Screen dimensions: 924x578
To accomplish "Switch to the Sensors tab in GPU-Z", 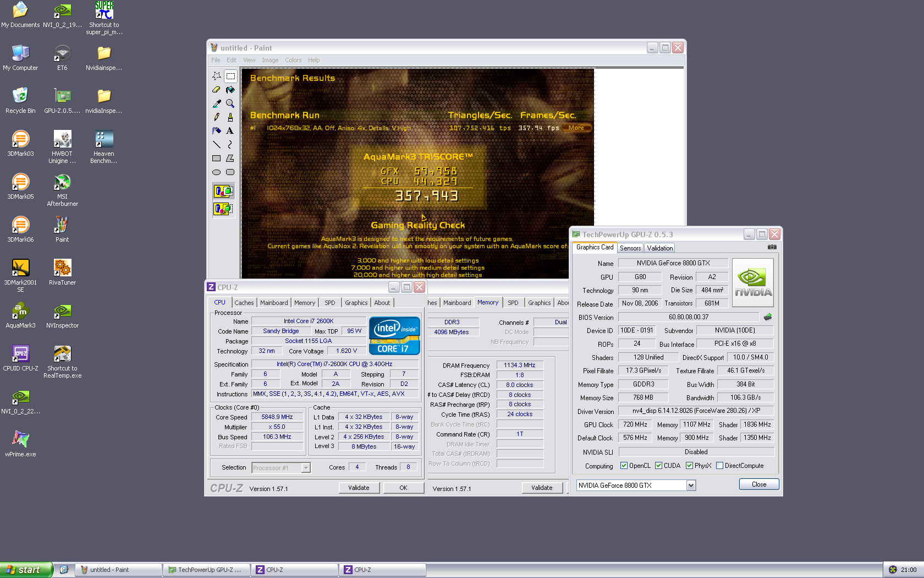I will pos(630,248).
